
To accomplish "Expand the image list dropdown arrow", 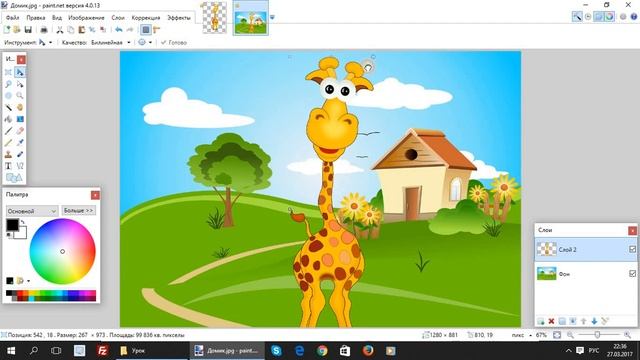I will (x=272, y=18).
